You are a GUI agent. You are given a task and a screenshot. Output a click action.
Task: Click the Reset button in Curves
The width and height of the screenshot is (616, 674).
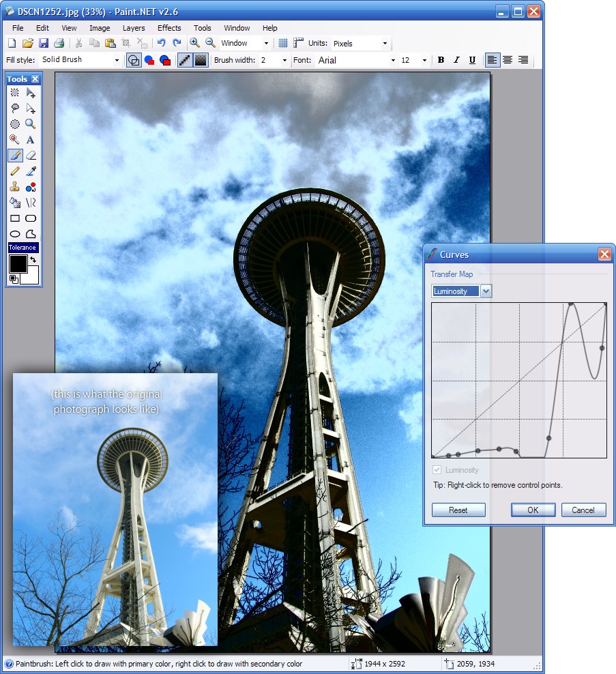(x=458, y=510)
